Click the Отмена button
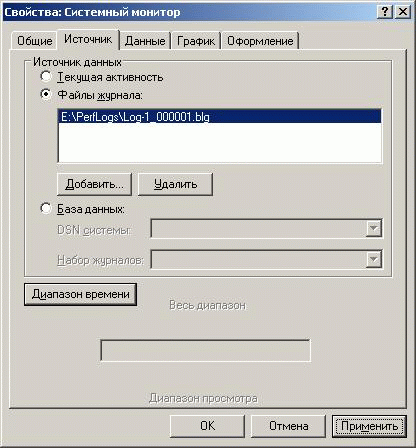Screen dimensions: 416x448 [x=288, y=426]
